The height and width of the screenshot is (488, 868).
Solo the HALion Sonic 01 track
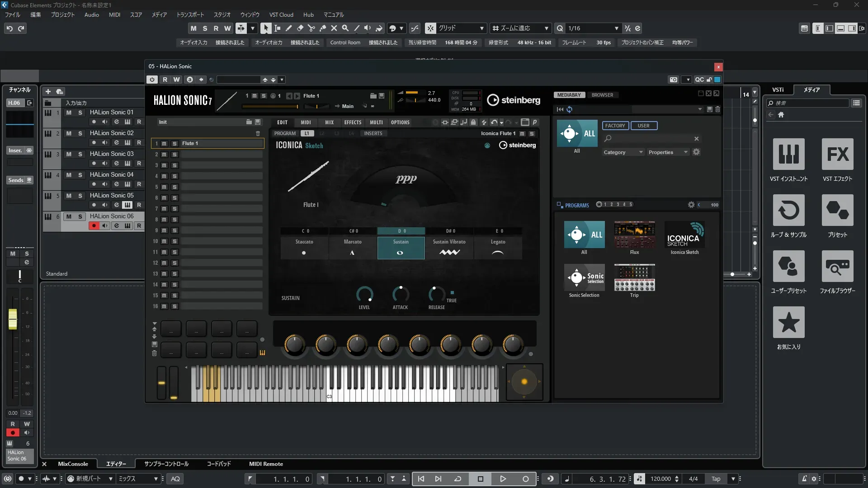80,113
